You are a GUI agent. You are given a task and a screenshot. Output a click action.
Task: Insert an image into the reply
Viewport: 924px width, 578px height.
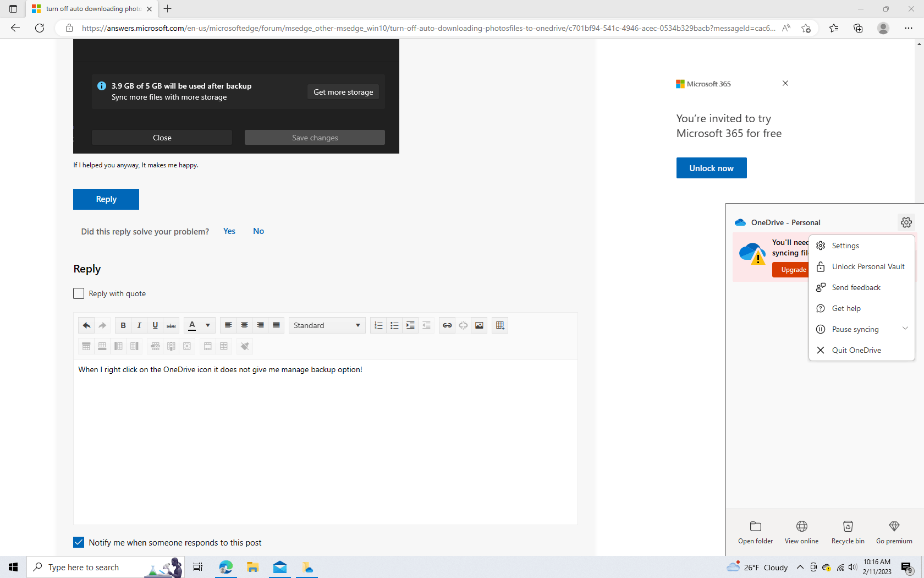pos(479,325)
